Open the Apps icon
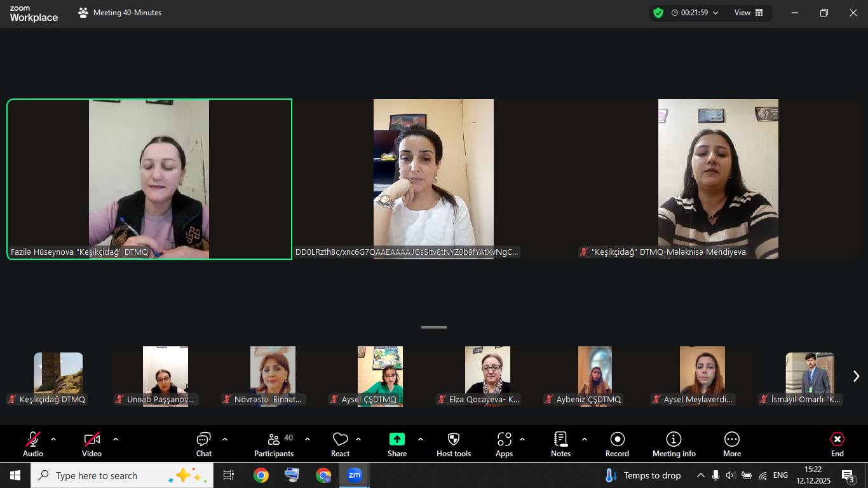868x488 pixels. pyautogui.click(x=504, y=440)
